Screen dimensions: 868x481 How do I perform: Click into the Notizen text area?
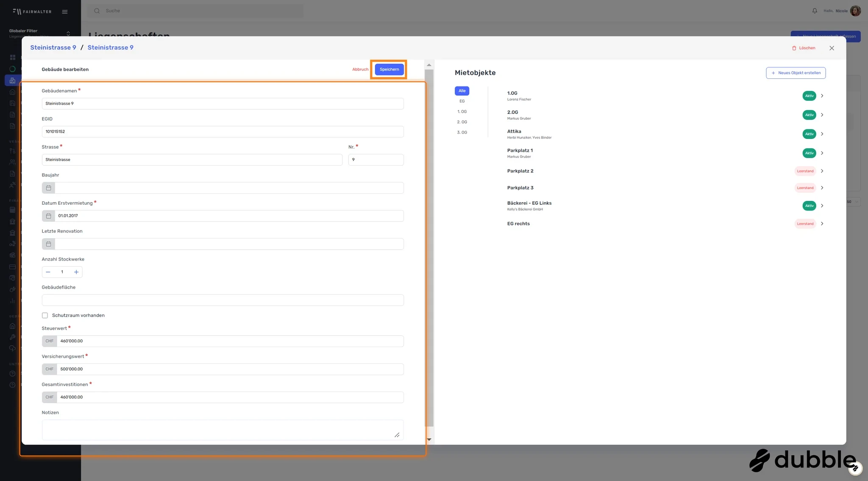pyautogui.click(x=223, y=430)
